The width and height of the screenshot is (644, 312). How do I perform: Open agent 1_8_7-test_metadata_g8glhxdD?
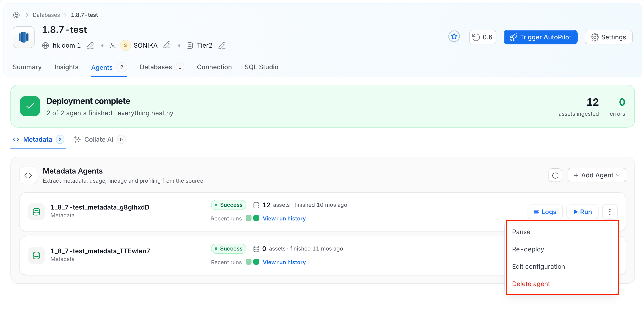click(x=100, y=207)
